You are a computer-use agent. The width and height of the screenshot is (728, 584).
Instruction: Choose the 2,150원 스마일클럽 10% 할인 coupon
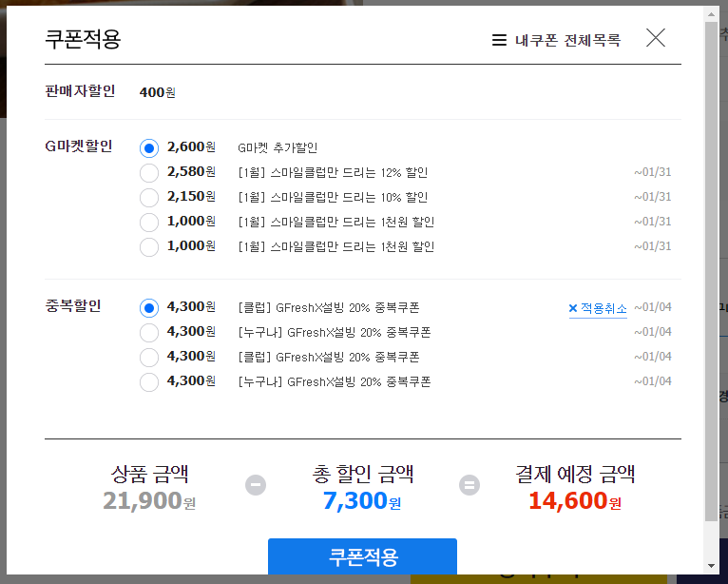click(x=149, y=198)
